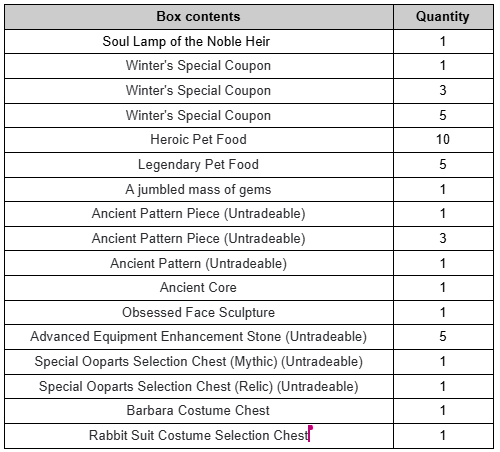500x452 pixels.
Task: Click quantity 1 for Barbara Costume Chest
Action: (x=443, y=411)
